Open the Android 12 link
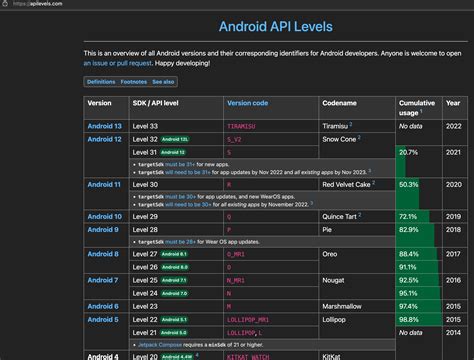The width and height of the screenshot is (474, 360). click(104, 139)
